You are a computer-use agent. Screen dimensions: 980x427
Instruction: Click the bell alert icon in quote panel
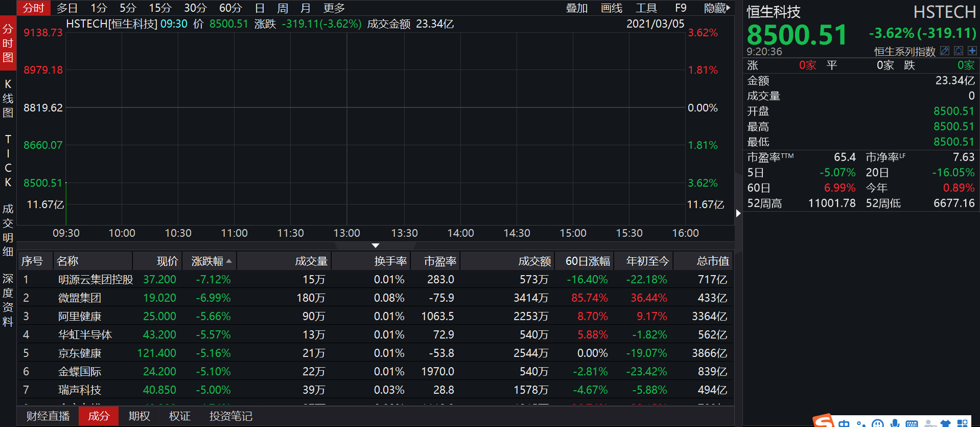pyautogui.click(x=959, y=51)
